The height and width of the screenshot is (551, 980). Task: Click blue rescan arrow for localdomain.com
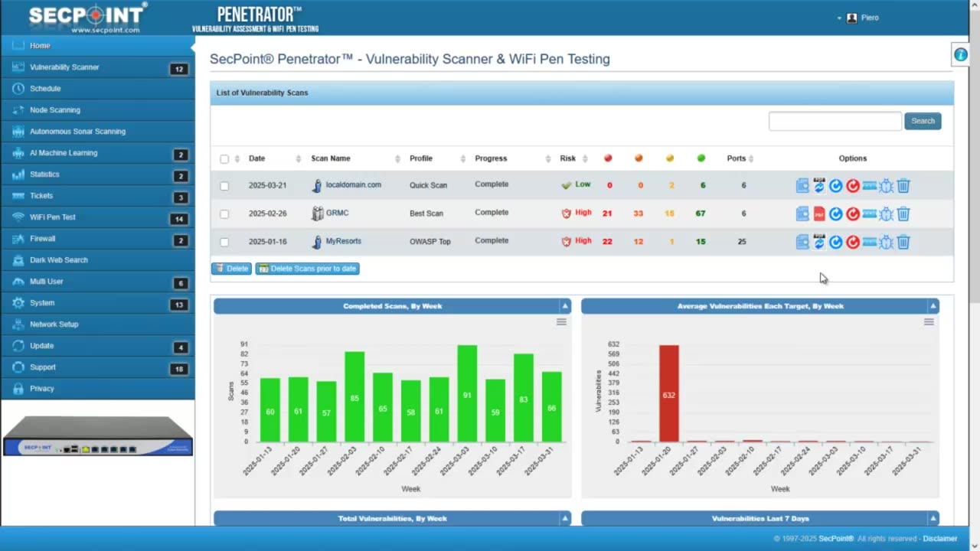click(836, 186)
